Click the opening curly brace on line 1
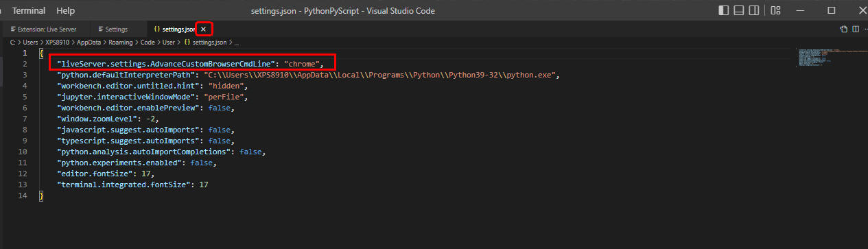The image size is (868, 249). pos(41,53)
